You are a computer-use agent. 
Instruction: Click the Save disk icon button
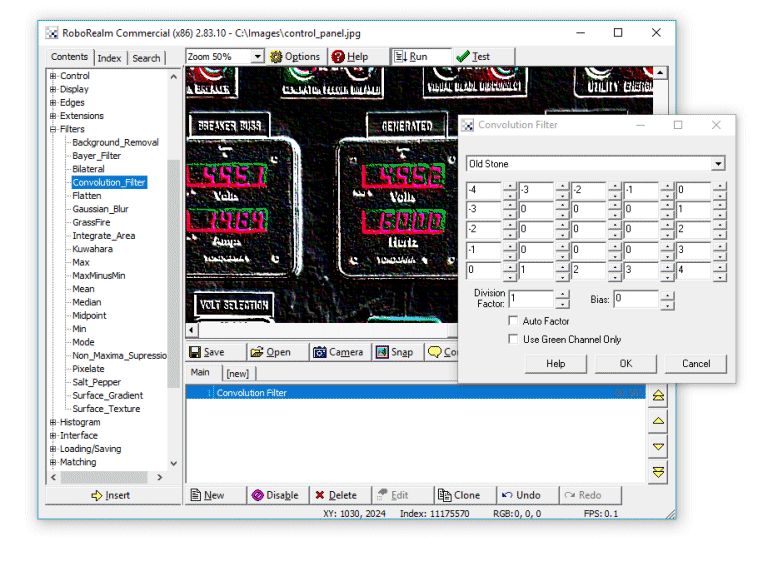(207, 352)
